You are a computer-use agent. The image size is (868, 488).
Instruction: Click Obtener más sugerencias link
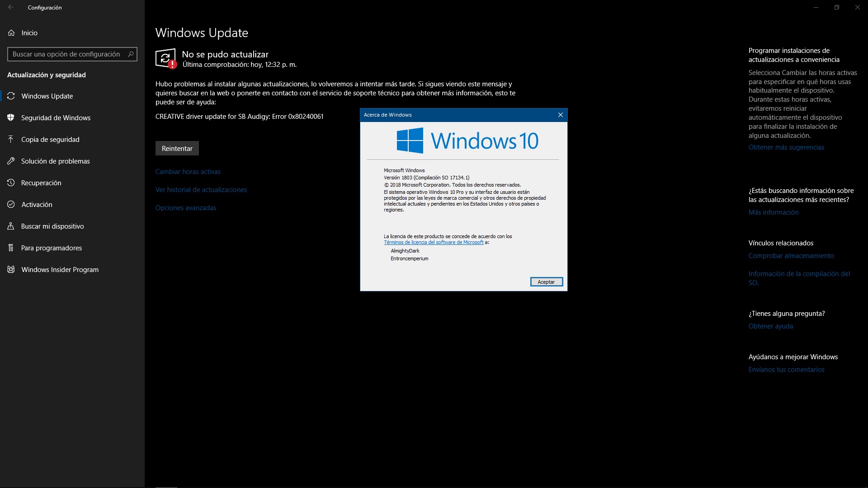tap(786, 147)
